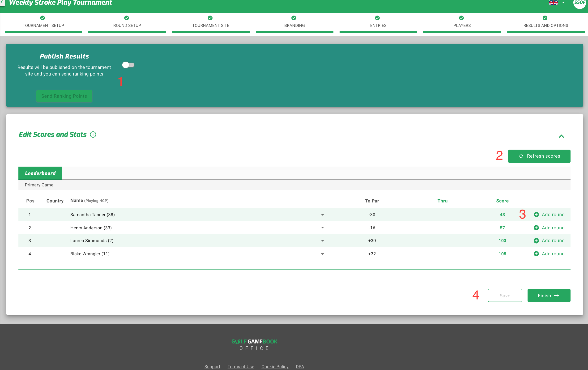This screenshot has width=588, height=370.
Task: Click Blake Wrangler's score 105
Action: click(502, 254)
